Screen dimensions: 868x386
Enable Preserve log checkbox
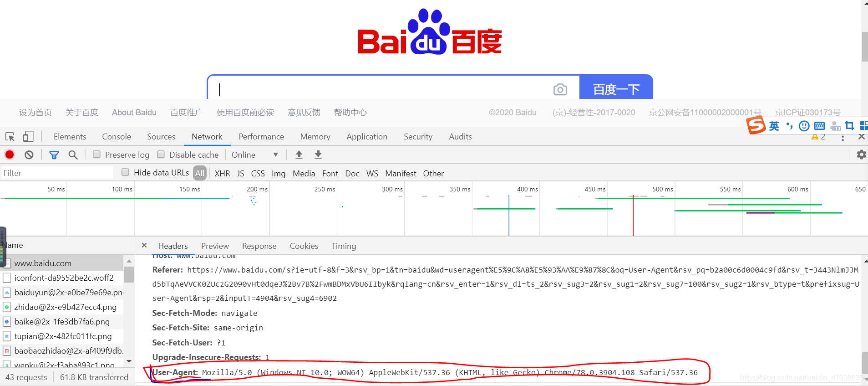[96, 154]
